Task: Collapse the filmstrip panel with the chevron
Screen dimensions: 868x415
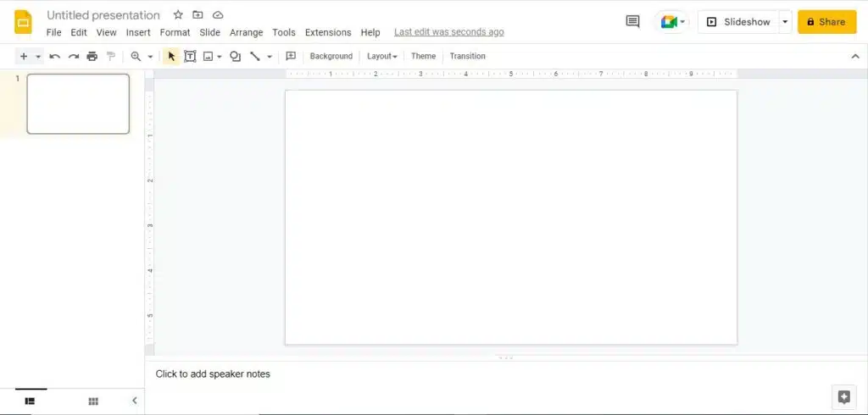Action: [134, 401]
